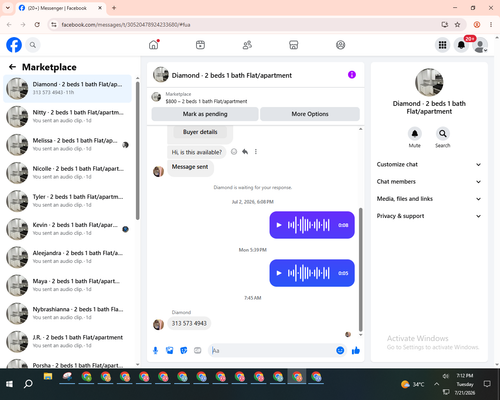Click the Facebook logo
The image size is (500, 400).
point(14,45)
